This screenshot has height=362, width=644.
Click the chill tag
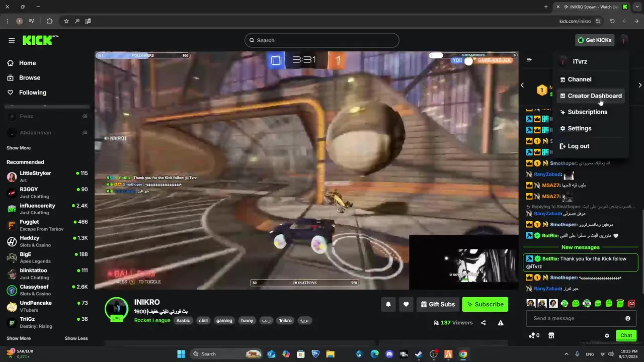point(203,320)
